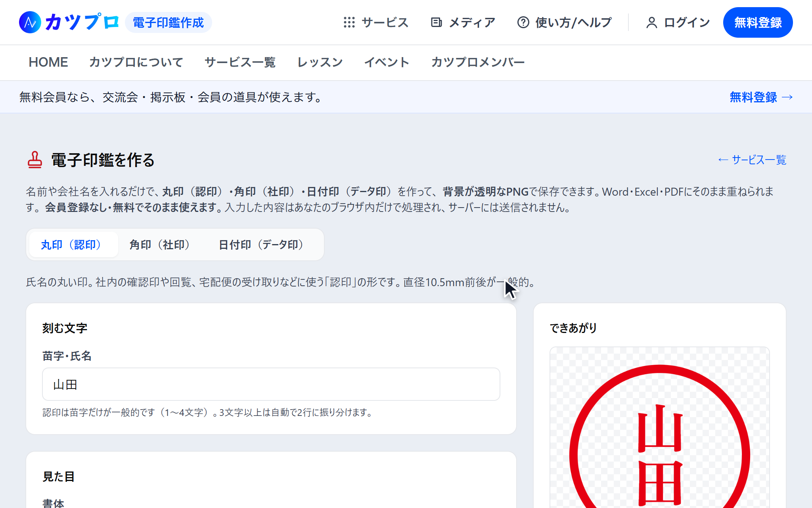Click the 見た目 section heading

59,477
